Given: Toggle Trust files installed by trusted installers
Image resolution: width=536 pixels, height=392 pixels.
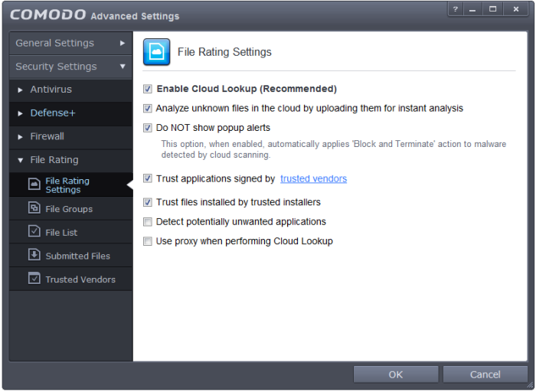Looking at the screenshot, I should (x=148, y=202).
